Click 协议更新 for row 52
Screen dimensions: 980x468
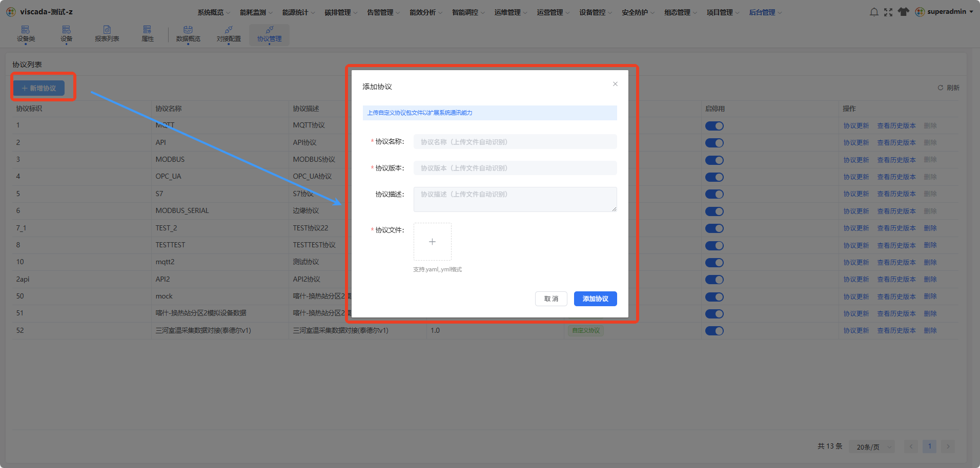(856, 331)
